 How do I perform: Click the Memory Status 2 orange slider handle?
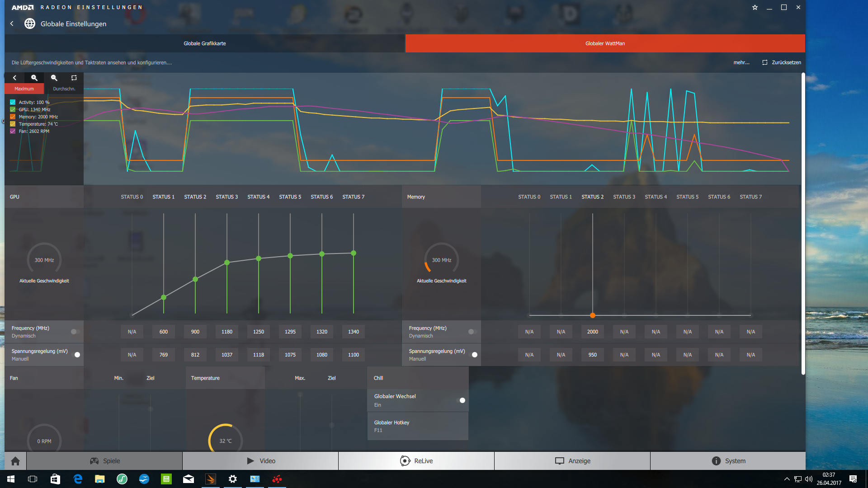592,315
